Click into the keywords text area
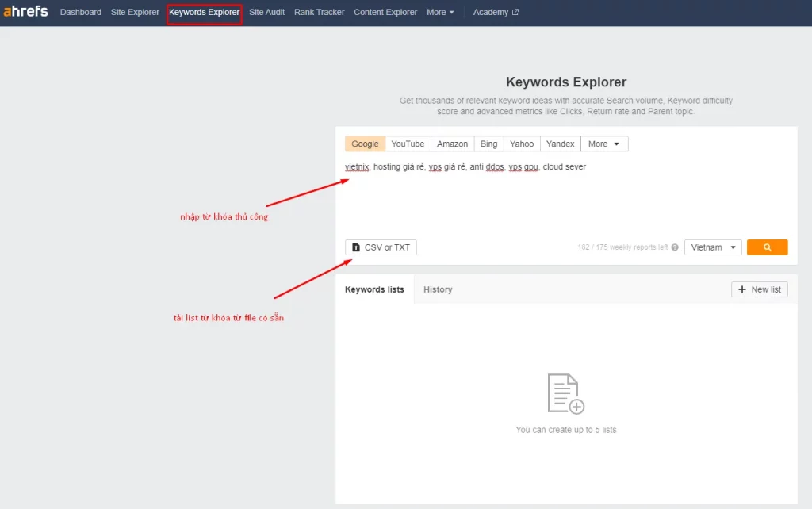The image size is (812, 509). [566, 197]
